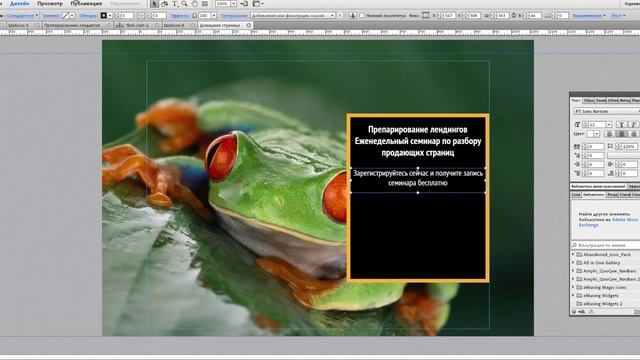Open the fill color dropdown arrow
The width and height of the screenshot is (640, 360).
coord(72,16)
